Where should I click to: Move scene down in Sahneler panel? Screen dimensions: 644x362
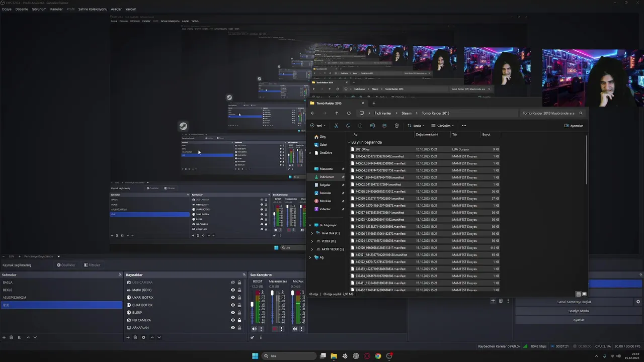click(x=35, y=337)
